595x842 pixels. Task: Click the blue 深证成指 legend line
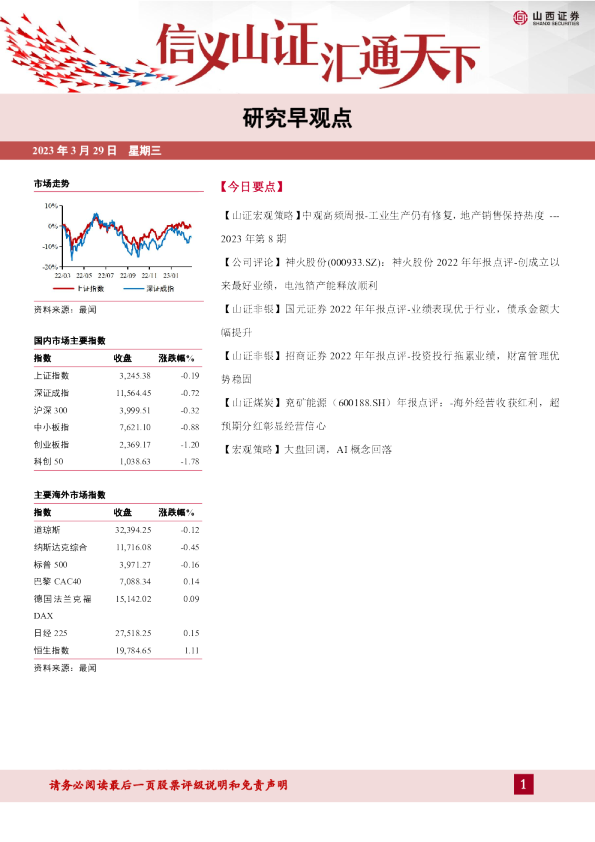[x=134, y=289]
